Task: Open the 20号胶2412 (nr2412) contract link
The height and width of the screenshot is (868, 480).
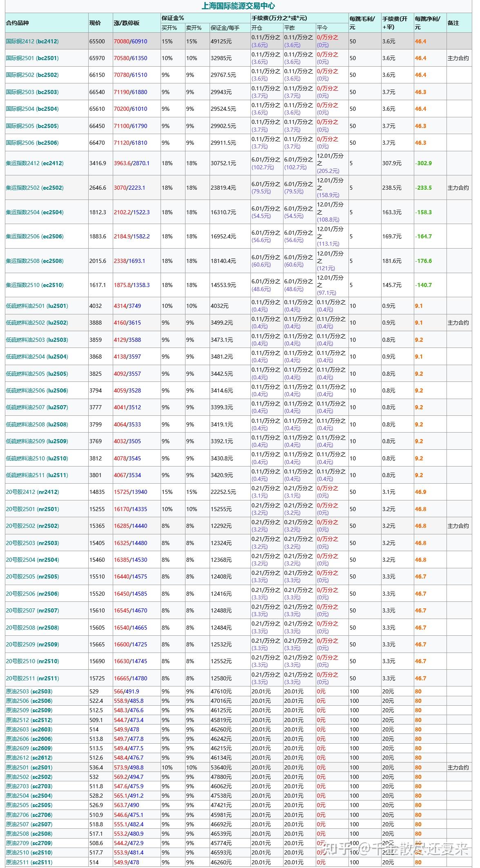Action: [32, 492]
